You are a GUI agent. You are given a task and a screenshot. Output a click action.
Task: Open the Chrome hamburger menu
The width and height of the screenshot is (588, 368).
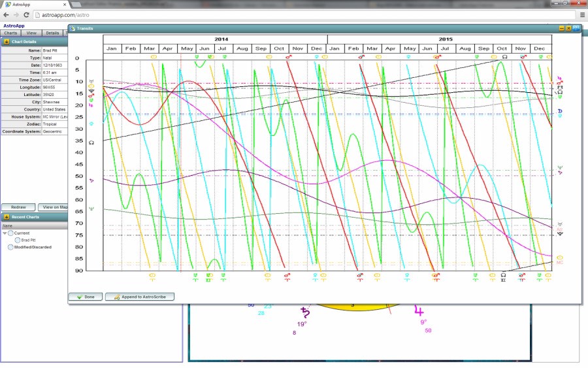pyautogui.click(x=582, y=14)
